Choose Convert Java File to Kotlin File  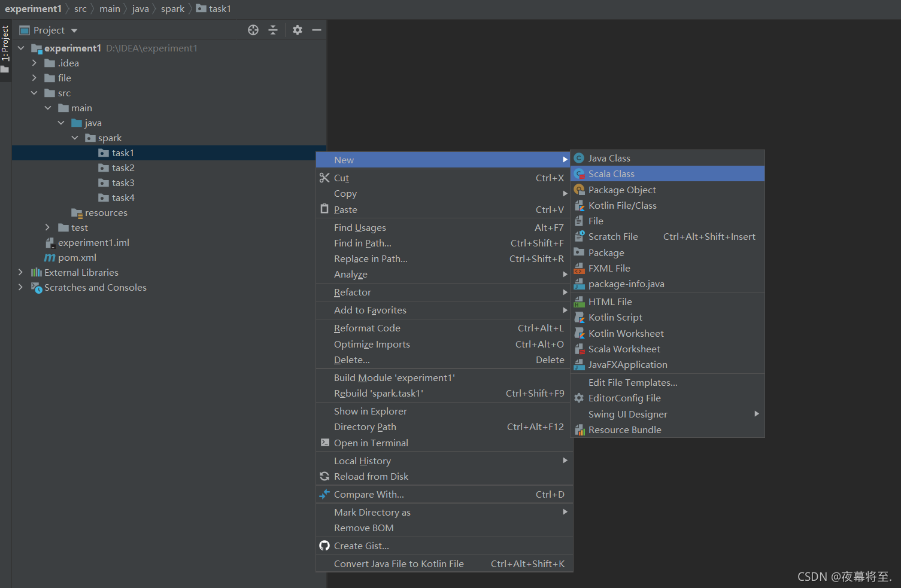444,563
